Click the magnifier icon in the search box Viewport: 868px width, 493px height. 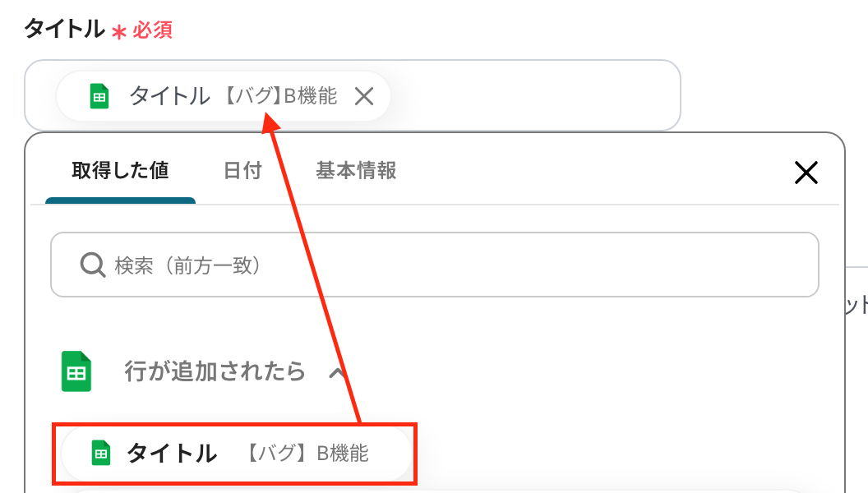point(92,265)
